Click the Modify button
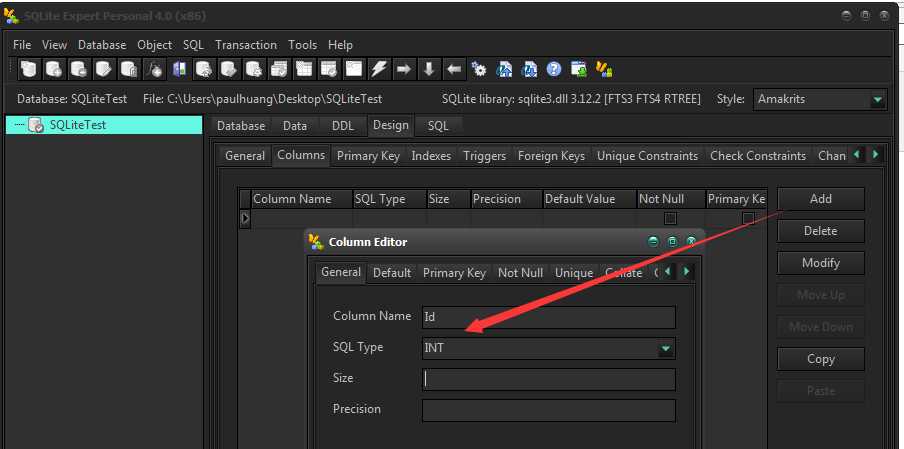The width and height of the screenshot is (904, 449). point(820,263)
